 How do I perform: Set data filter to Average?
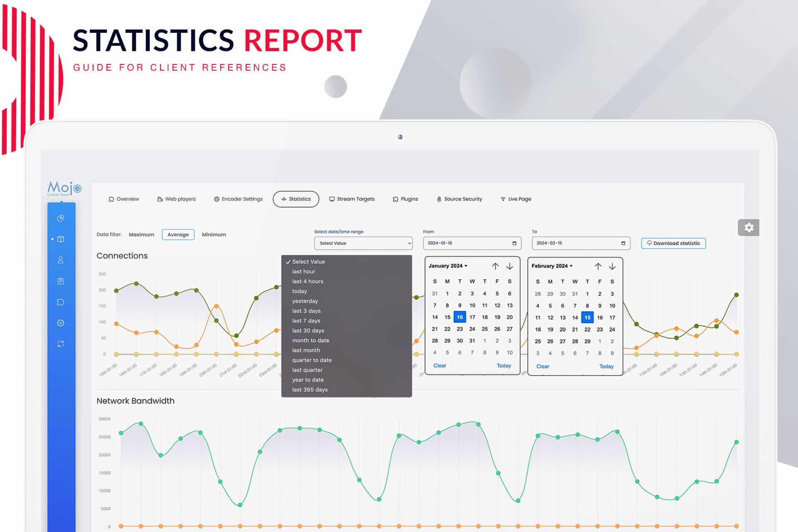(x=178, y=235)
